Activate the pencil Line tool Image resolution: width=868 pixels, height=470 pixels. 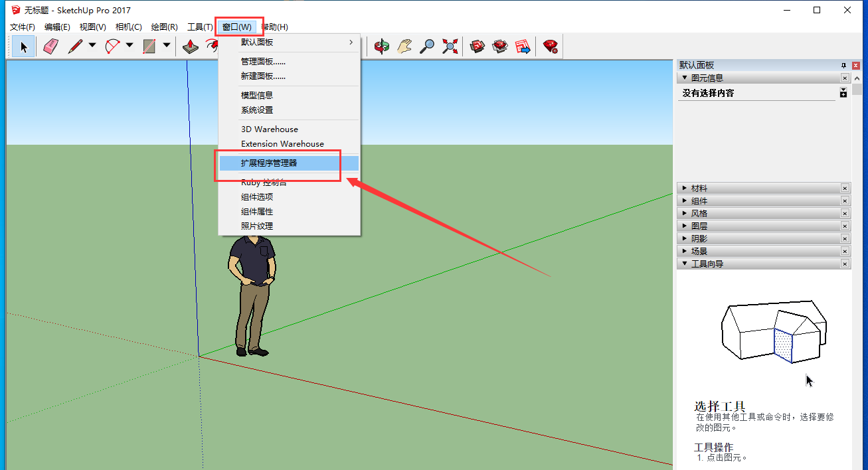tap(75, 46)
